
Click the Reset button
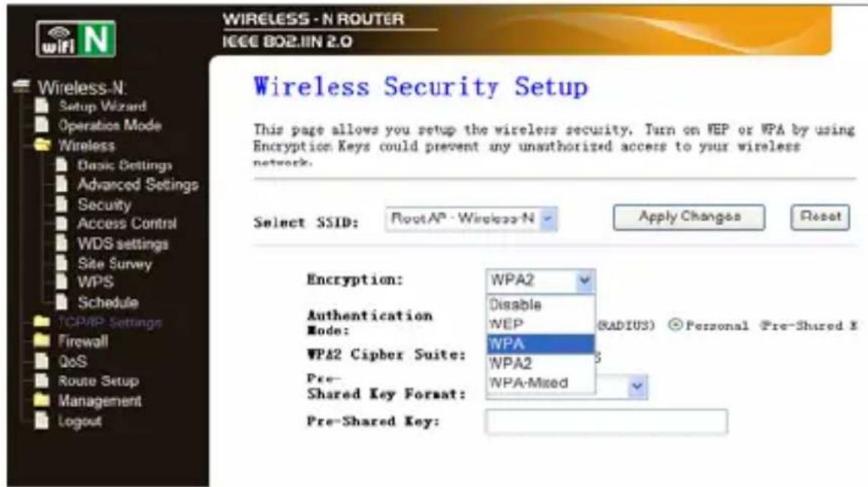click(820, 217)
